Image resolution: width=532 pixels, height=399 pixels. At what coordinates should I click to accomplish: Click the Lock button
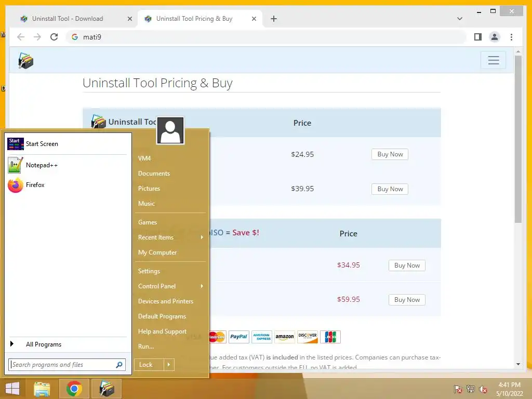pos(149,365)
